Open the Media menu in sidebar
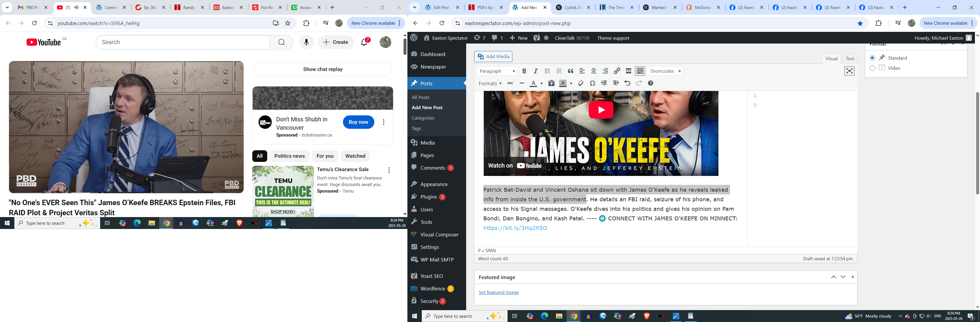 click(427, 143)
